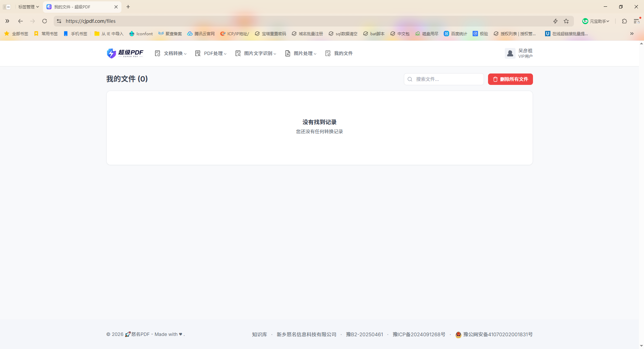Image resolution: width=644 pixels, height=349 pixels.
Task: Click the 超级PDF logo
Action: point(125,53)
